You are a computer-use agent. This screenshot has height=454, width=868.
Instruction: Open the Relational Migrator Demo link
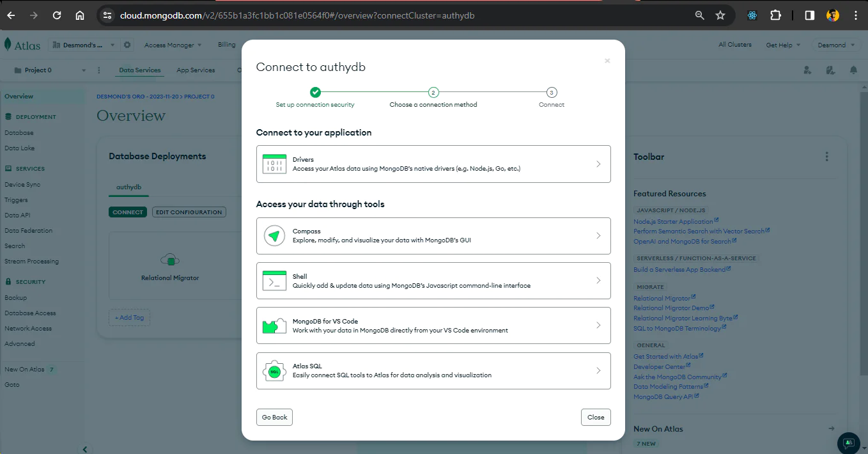674,308
